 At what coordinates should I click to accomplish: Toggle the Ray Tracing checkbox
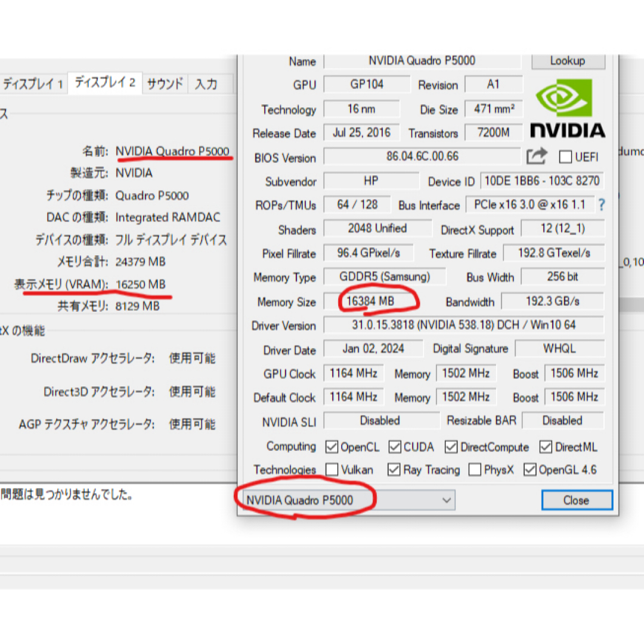point(394,469)
